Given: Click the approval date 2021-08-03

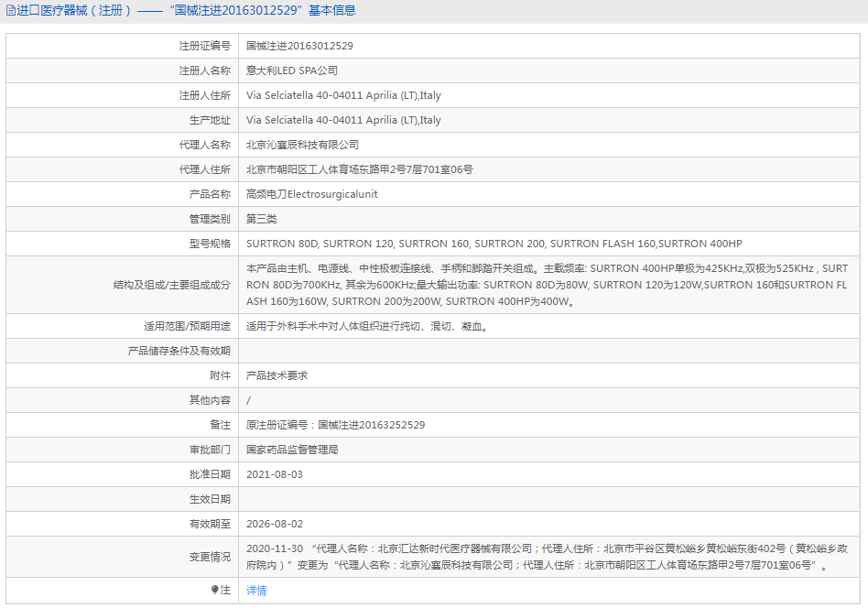Looking at the screenshot, I should 274,474.
